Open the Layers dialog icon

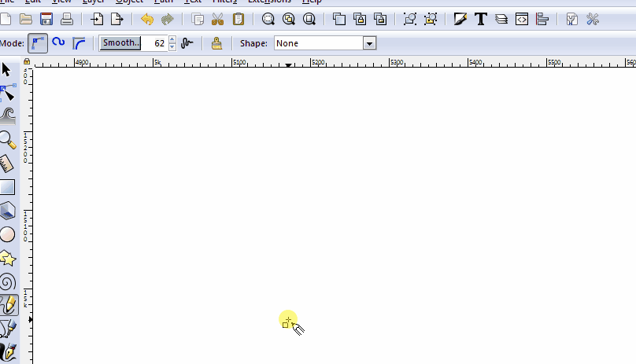coord(501,19)
